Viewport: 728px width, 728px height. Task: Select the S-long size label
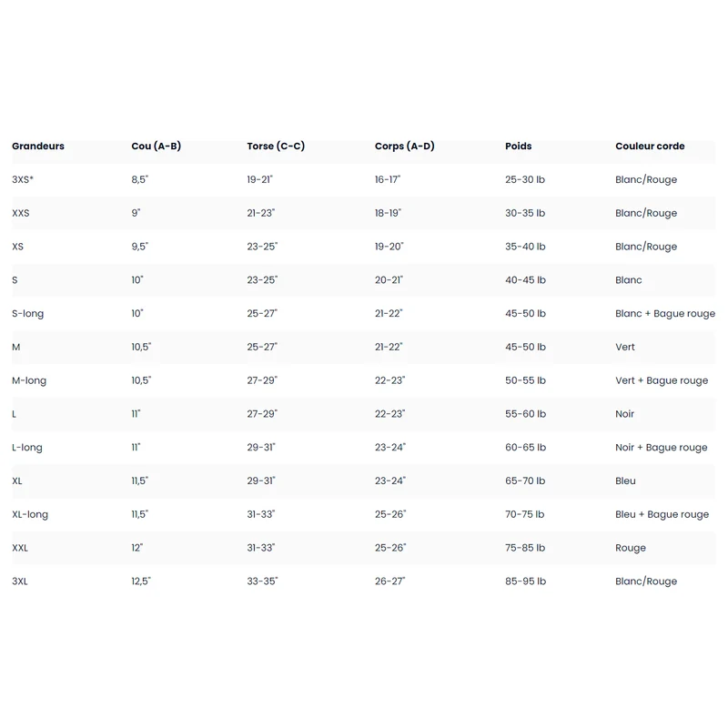click(x=28, y=313)
